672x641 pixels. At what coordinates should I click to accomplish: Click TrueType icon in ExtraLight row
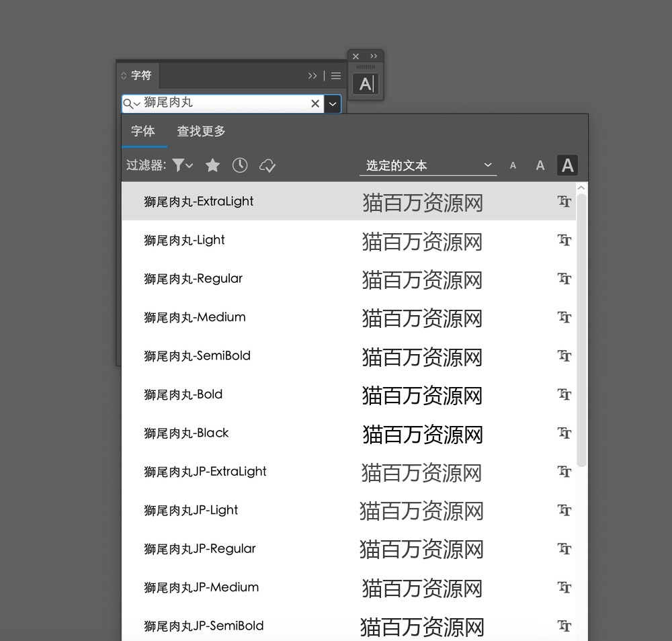(564, 202)
